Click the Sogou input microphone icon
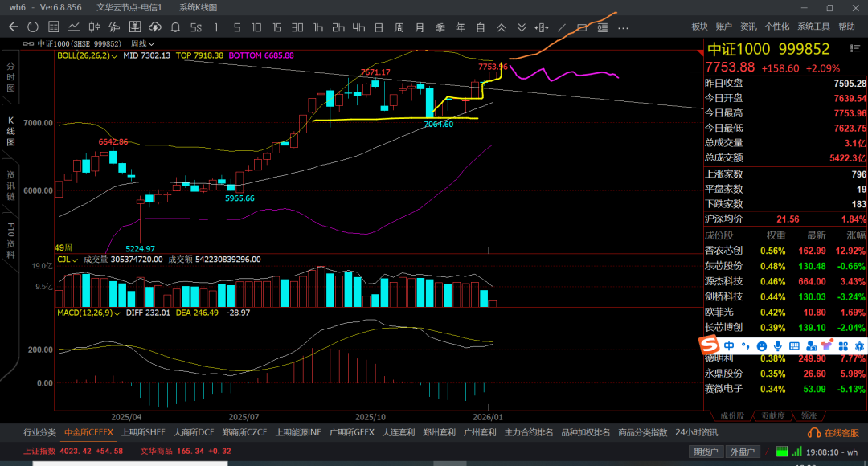 (x=778, y=345)
